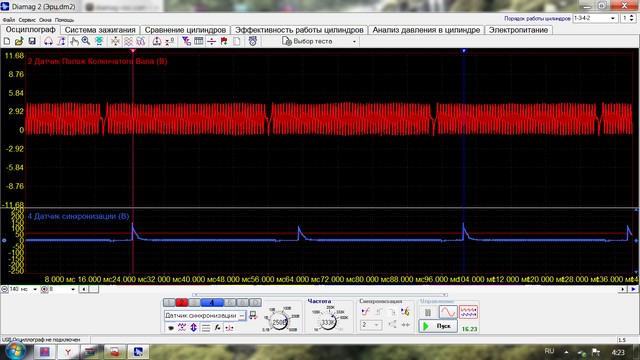
Task: Open the Окна menu
Action: tap(45, 20)
